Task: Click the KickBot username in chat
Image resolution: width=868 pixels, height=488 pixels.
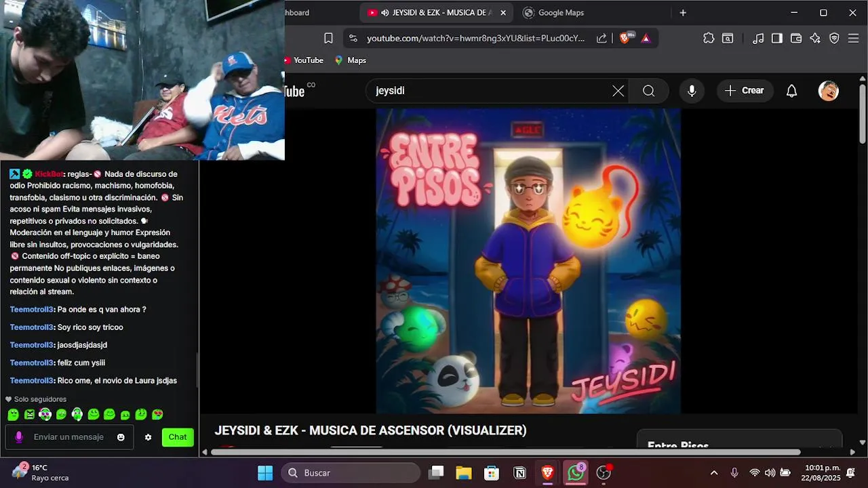Action: 49,174
